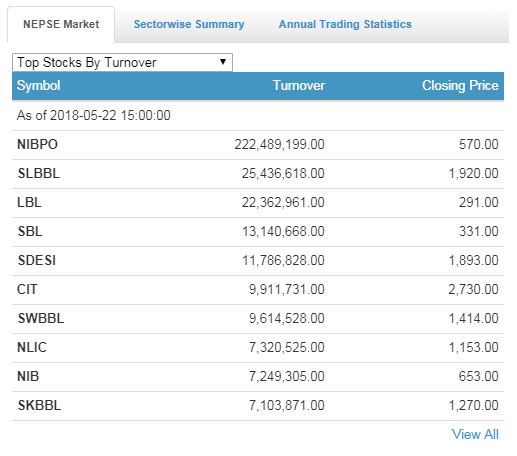Click the Turnover column header

tap(299, 86)
